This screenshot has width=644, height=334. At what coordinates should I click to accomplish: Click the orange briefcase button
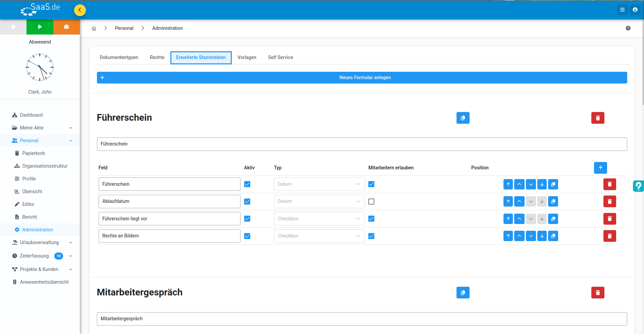66,27
